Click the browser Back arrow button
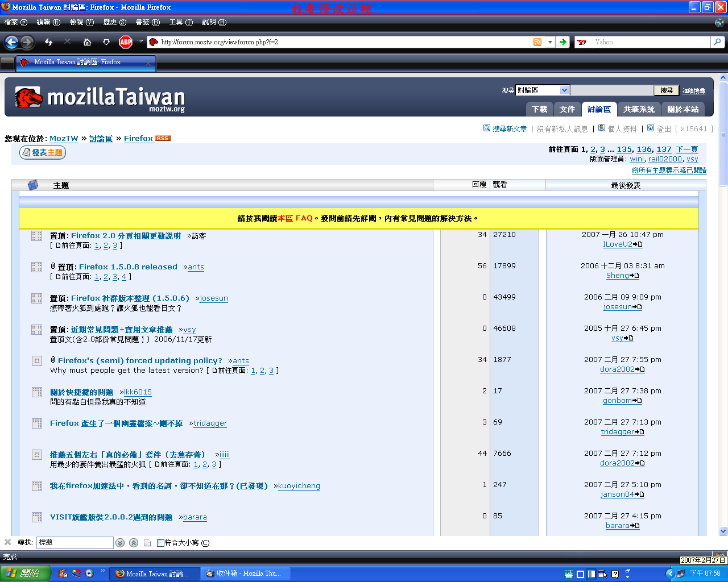This screenshot has height=582, width=728. [x=11, y=42]
